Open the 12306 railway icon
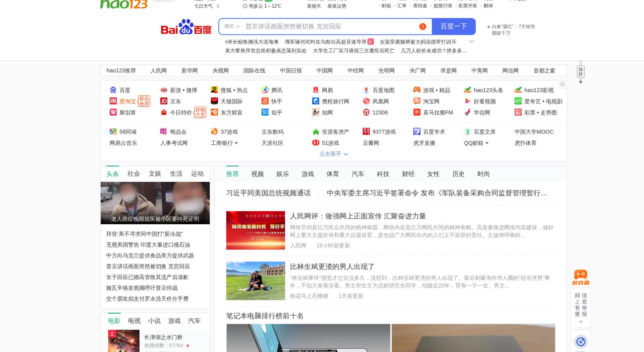 point(366,112)
